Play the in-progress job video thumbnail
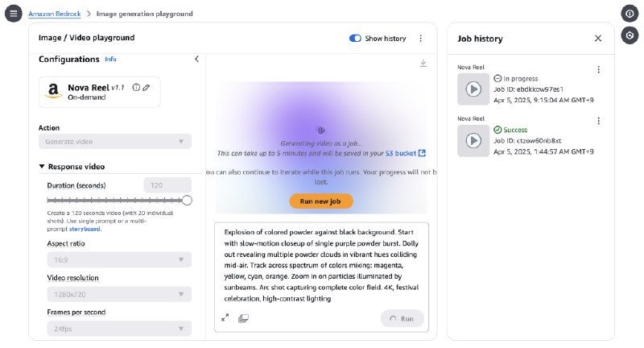 coord(473,89)
